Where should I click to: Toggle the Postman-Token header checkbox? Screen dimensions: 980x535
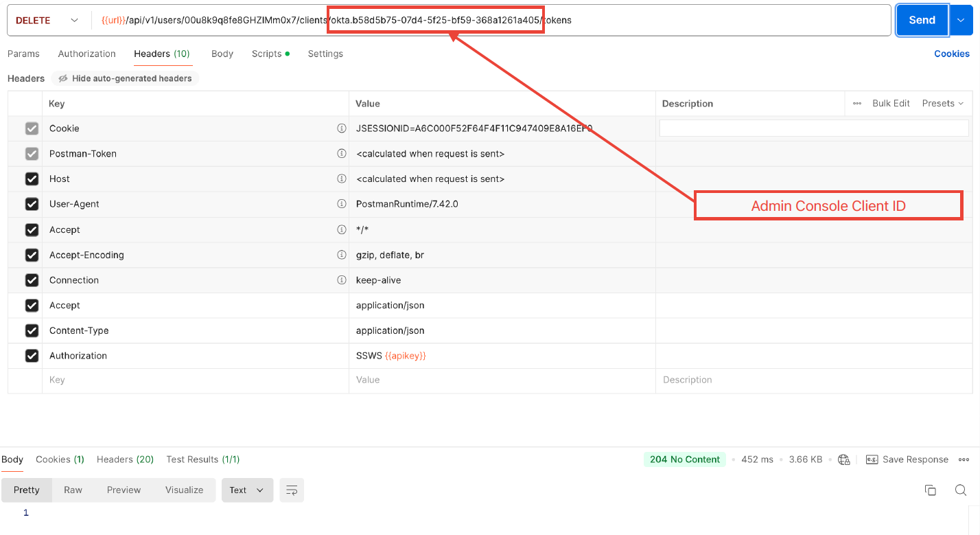pos(32,154)
